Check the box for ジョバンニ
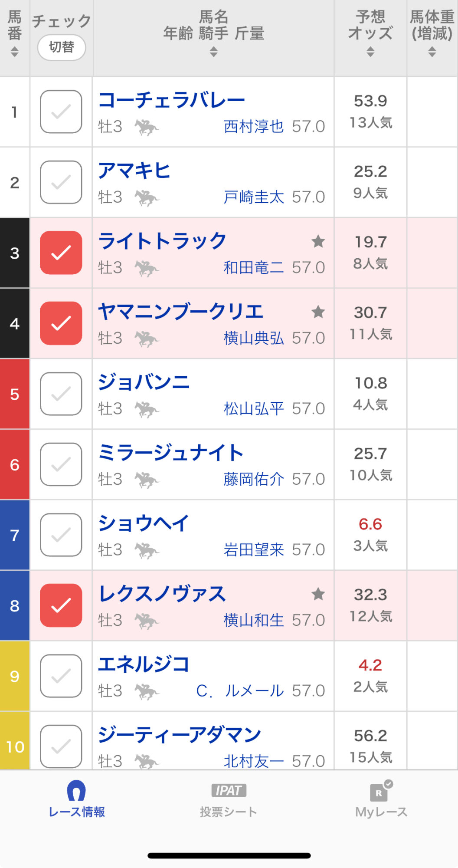 tap(61, 394)
